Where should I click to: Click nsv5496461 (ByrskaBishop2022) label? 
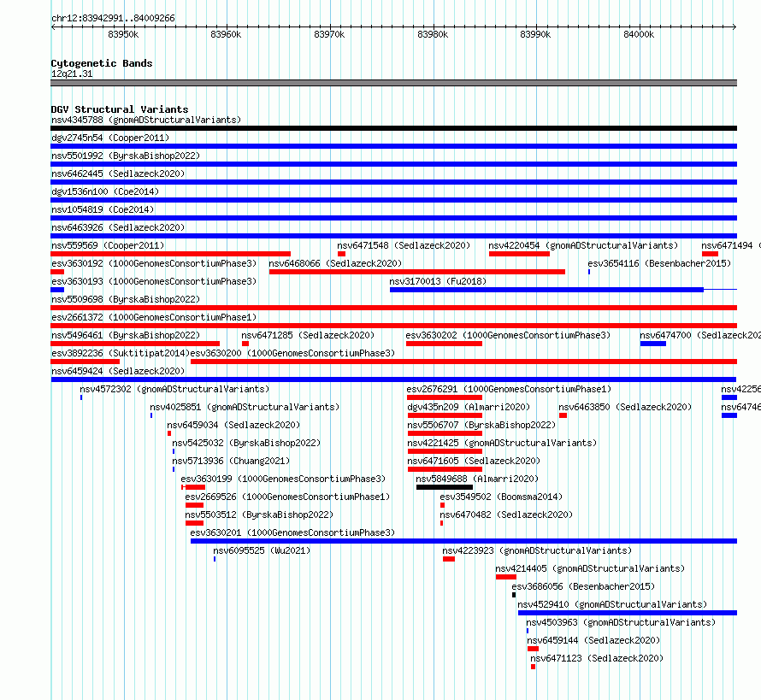coord(126,335)
